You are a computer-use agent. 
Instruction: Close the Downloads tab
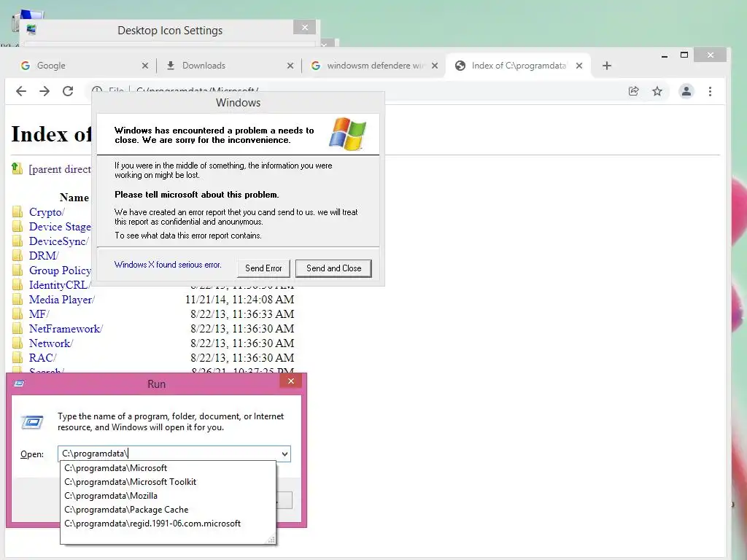coord(290,66)
